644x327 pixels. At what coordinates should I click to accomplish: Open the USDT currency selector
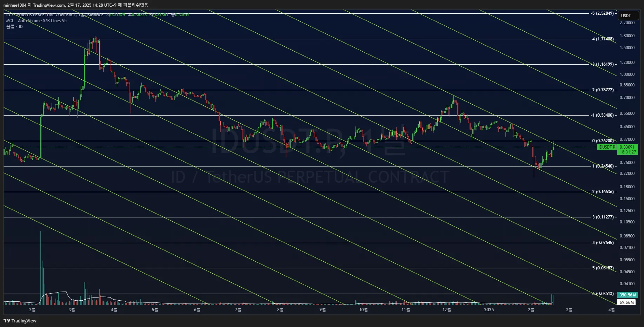click(628, 15)
